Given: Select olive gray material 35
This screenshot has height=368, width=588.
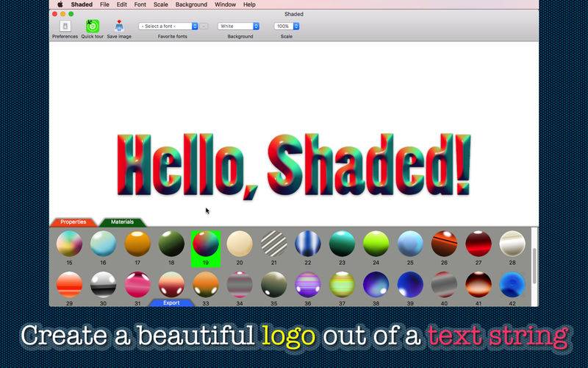Looking at the screenshot, I should coord(273,285).
